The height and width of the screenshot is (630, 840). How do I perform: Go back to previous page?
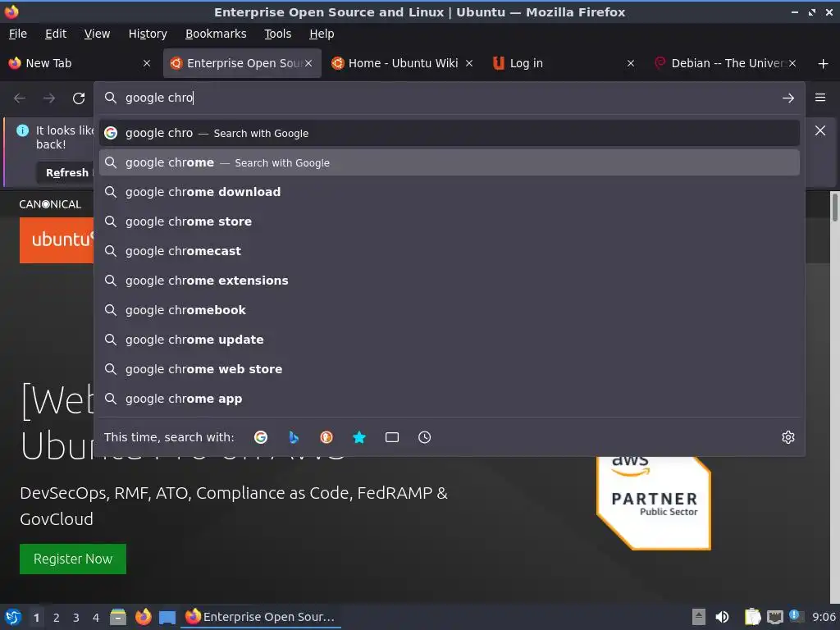pyautogui.click(x=20, y=98)
